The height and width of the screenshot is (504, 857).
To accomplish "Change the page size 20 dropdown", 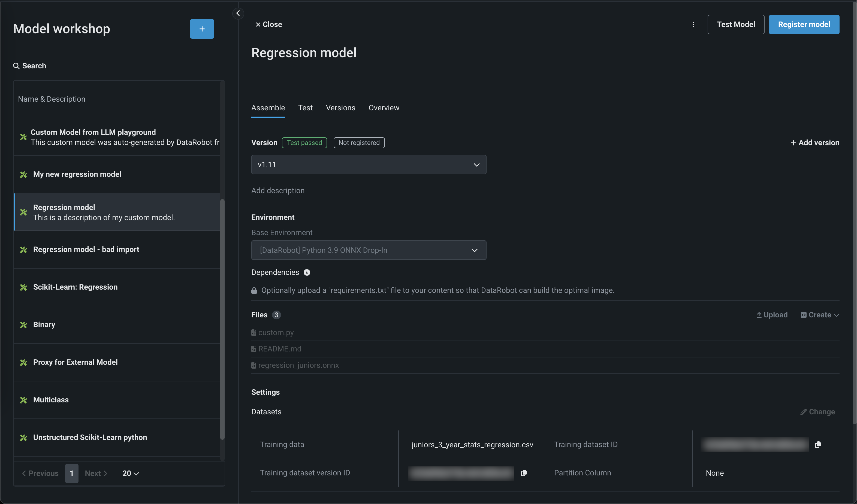I will pyautogui.click(x=130, y=473).
